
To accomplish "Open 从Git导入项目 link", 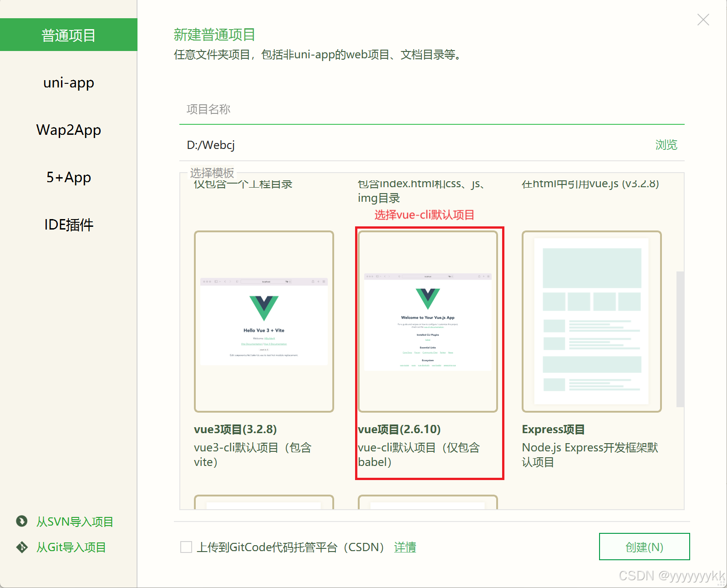I will 71,547.
